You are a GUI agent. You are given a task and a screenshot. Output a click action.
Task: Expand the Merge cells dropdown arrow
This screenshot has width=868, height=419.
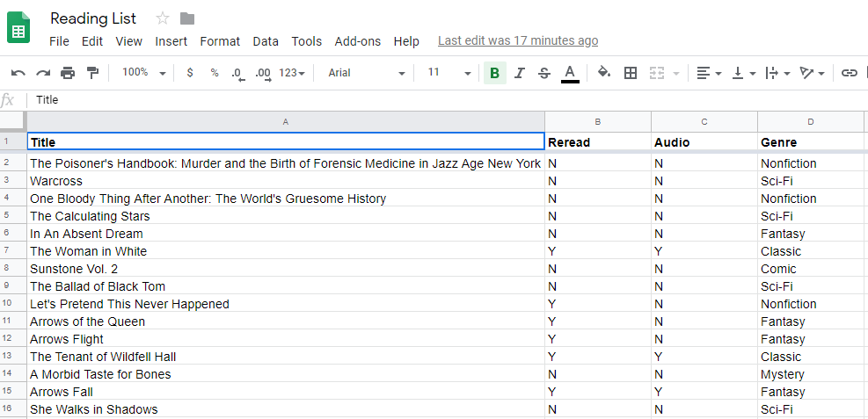[x=676, y=74]
